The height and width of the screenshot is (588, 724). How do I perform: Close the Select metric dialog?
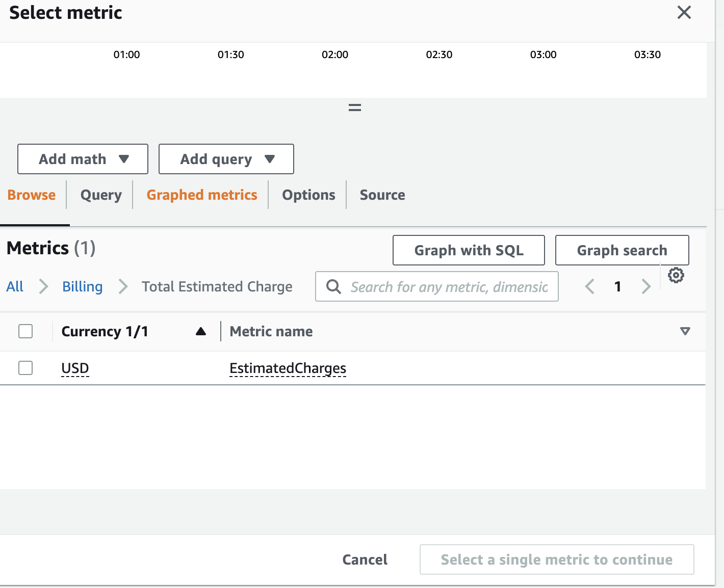tap(684, 13)
